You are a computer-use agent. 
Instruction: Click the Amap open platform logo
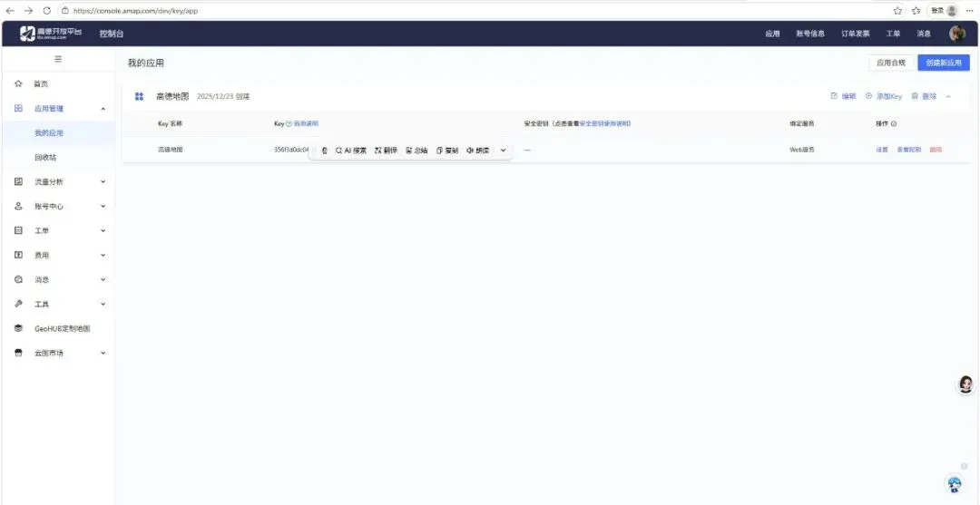(x=51, y=34)
